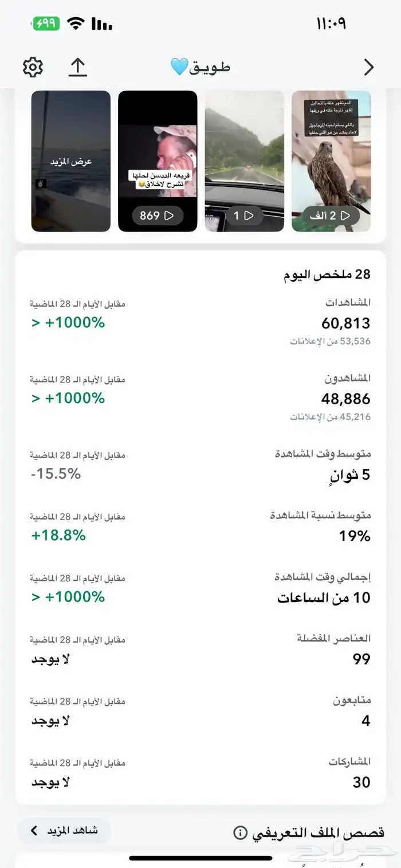Screen dimensions: 401x868
Task: Tap the 48,886 المشاهدون value
Action: coord(345,399)
